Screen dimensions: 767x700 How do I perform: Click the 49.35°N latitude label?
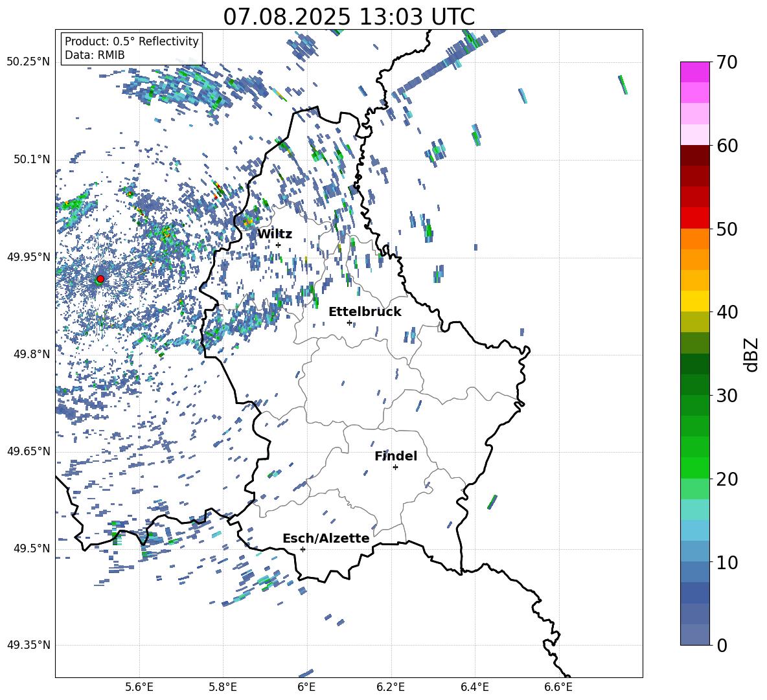pyautogui.click(x=29, y=646)
